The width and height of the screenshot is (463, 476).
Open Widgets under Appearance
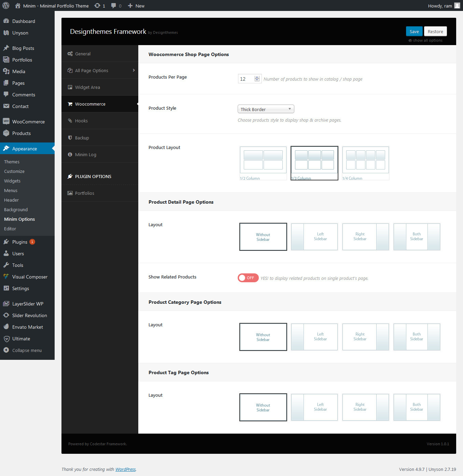click(x=12, y=181)
